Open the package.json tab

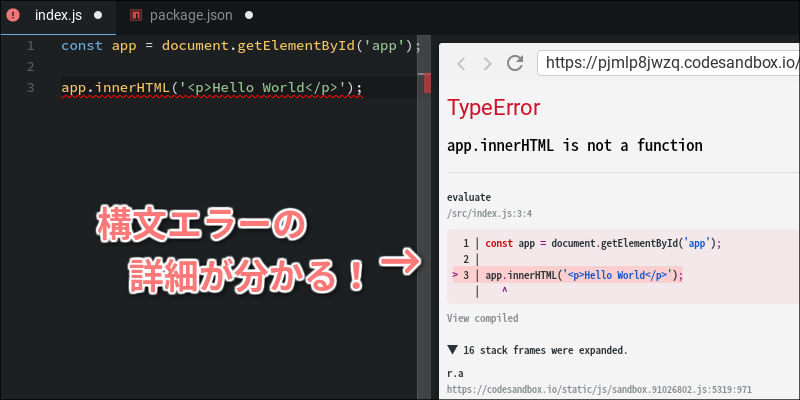pos(191,15)
